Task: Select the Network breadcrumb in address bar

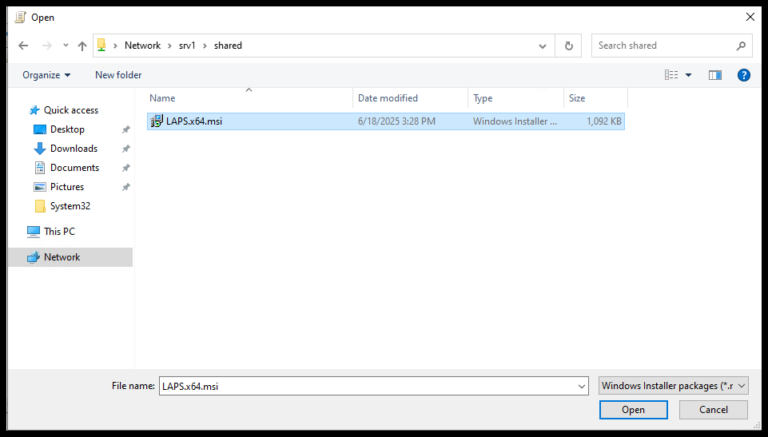Action: click(143, 46)
